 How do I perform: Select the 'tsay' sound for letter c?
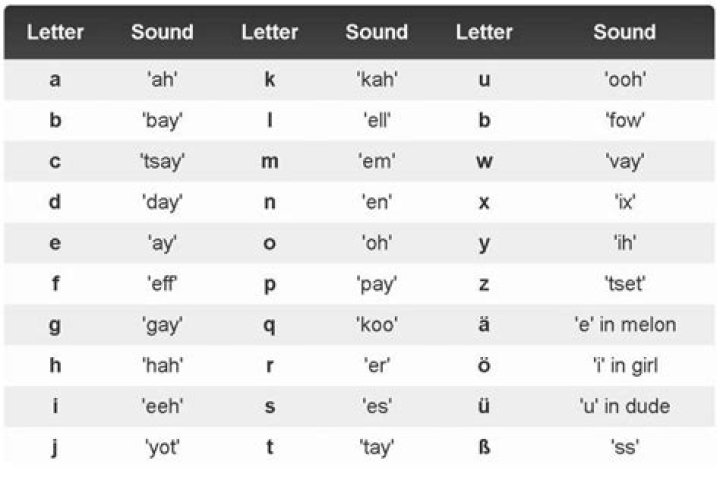coord(162,161)
